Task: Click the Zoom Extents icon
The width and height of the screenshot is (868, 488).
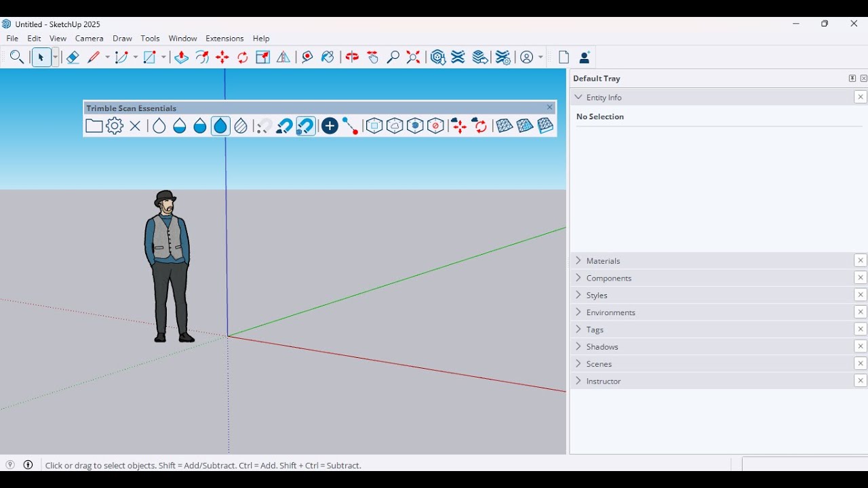Action: (413, 58)
